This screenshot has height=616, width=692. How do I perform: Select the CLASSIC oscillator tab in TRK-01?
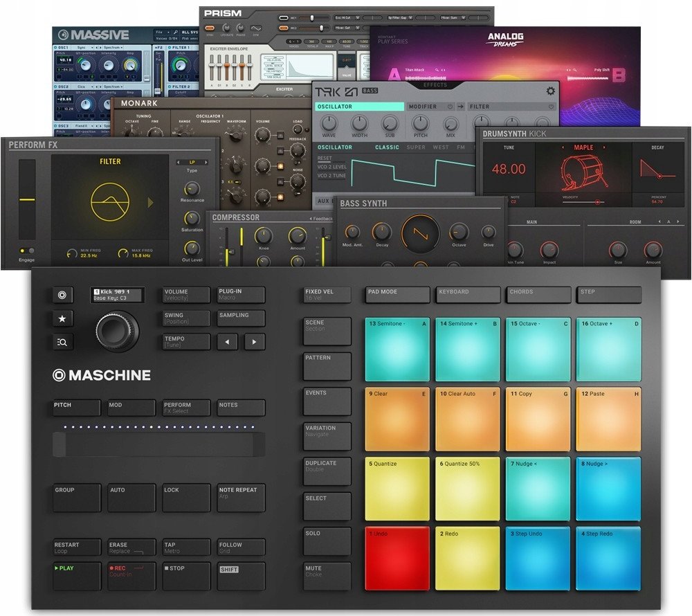click(387, 147)
